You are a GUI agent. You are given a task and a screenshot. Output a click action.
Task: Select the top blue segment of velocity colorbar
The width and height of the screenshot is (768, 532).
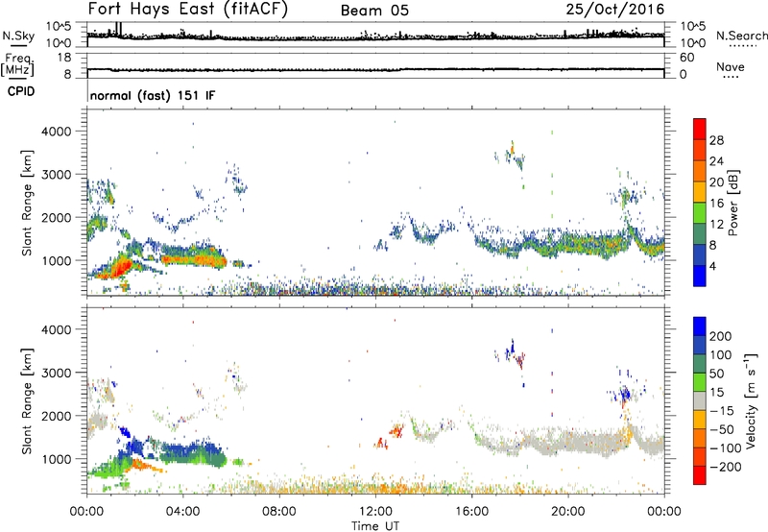tap(700, 326)
